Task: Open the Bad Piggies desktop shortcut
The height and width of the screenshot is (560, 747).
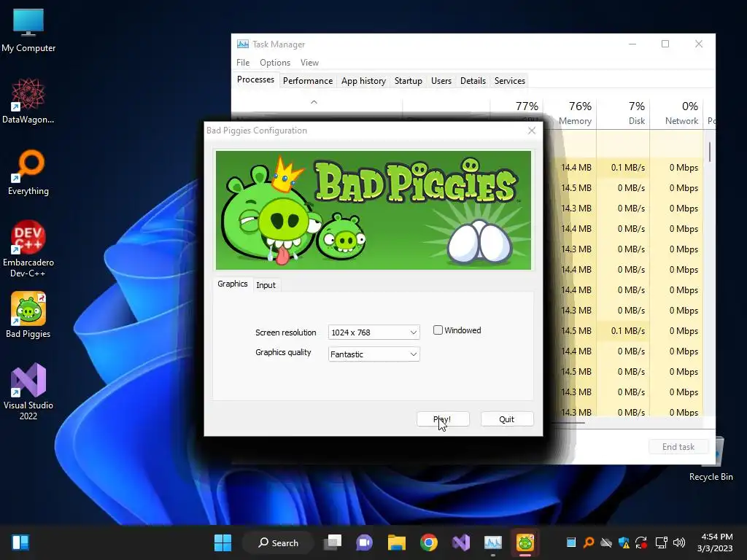Action: click(x=28, y=315)
